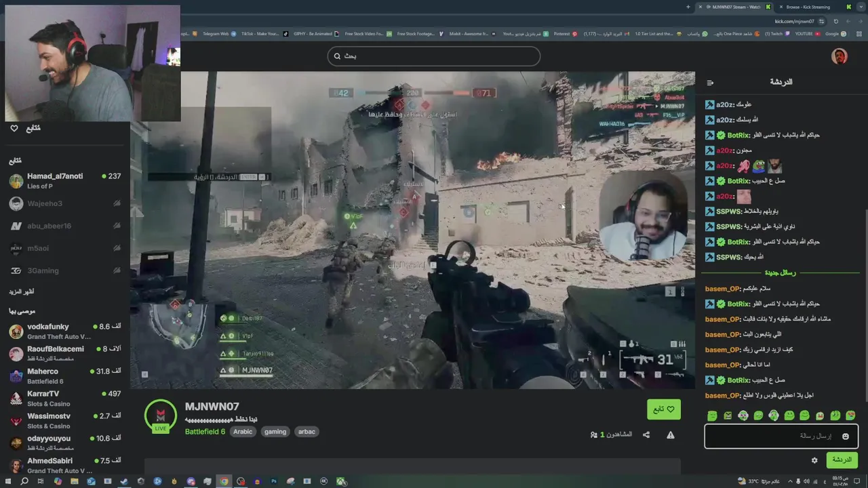Show hidden system tray icons chevron

click(790, 481)
